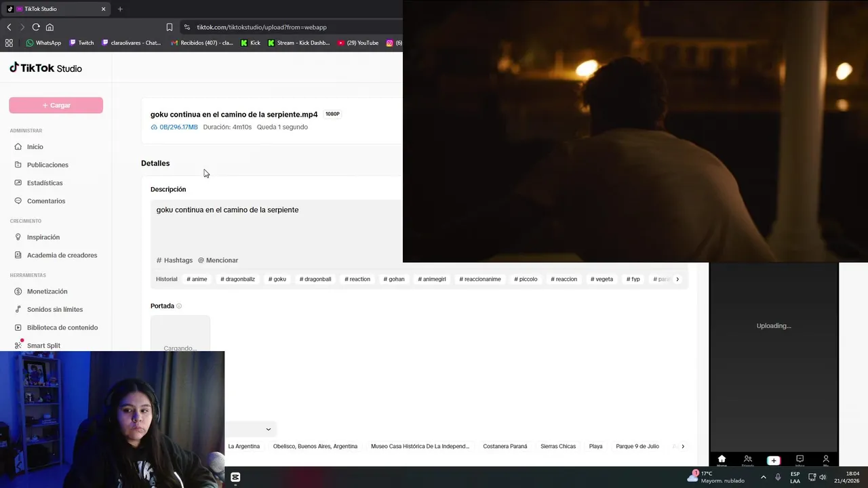Select Costanera Paraná location
Image resolution: width=868 pixels, height=488 pixels.
[x=505, y=447]
